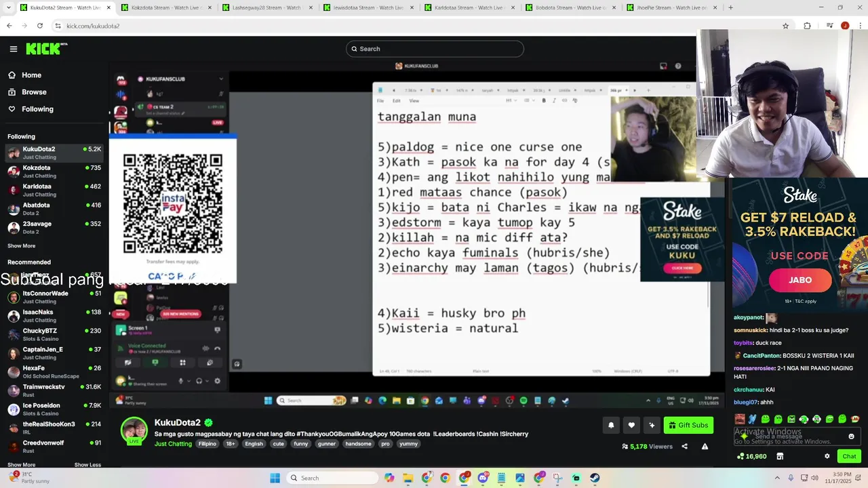The image size is (868, 488).
Task: Click the kick.com address bar
Action: coord(420,26)
